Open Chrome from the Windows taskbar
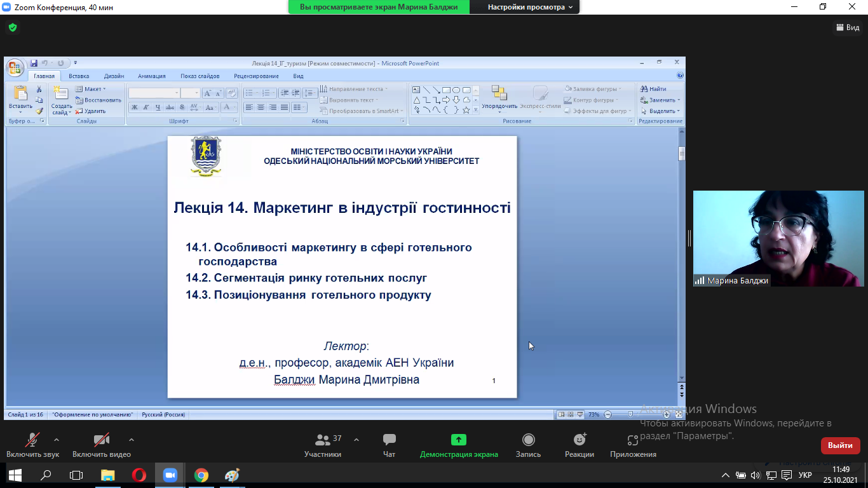Viewport: 868px width, 488px height. [x=201, y=475]
